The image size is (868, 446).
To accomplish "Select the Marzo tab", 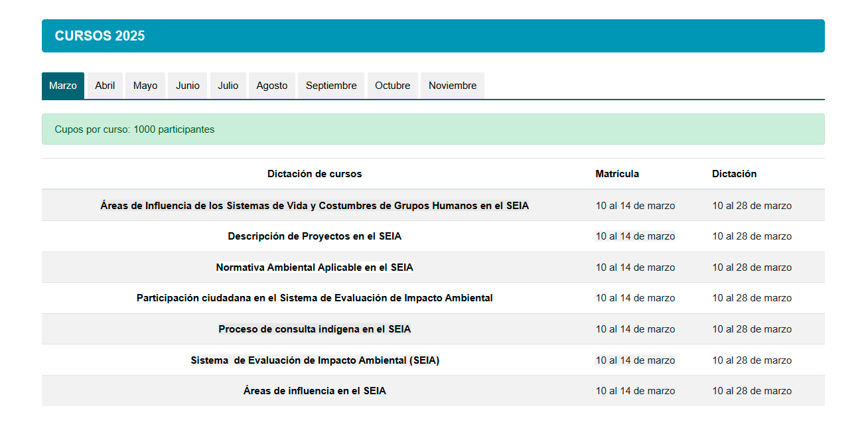I will tap(63, 86).
